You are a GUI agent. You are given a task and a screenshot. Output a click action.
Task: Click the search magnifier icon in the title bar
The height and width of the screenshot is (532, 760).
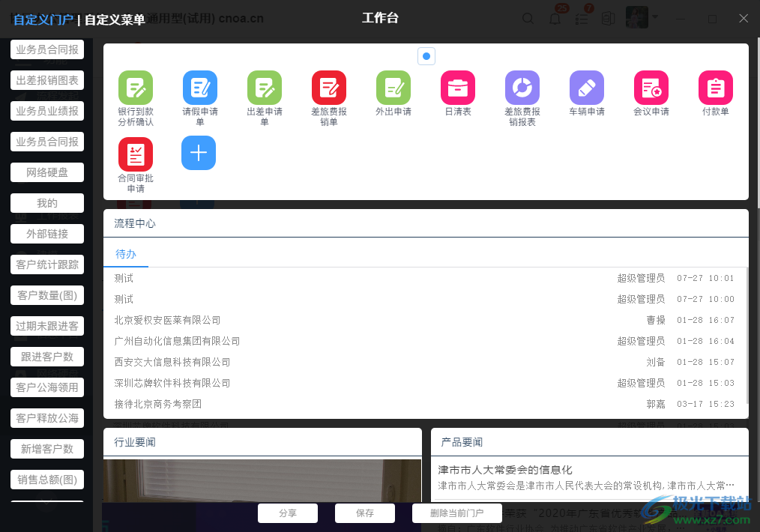pos(528,19)
